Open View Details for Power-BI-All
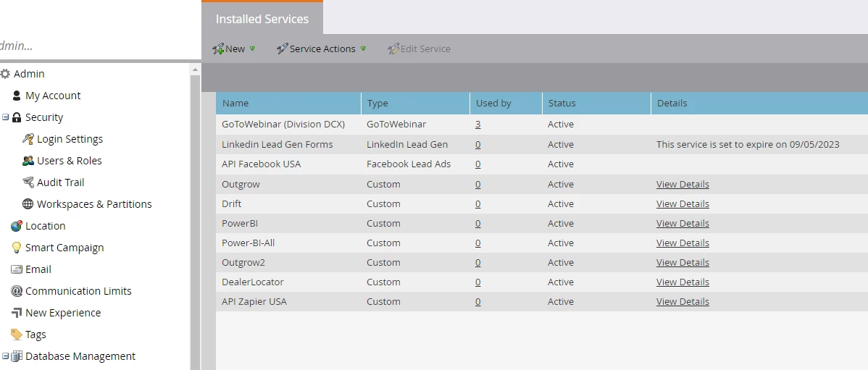This screenshot has width=868, height=370. point(683,243)
